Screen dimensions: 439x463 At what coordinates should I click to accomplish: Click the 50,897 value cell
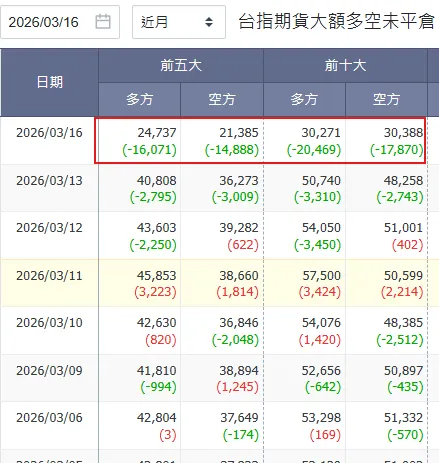click(x=386, y=378)
